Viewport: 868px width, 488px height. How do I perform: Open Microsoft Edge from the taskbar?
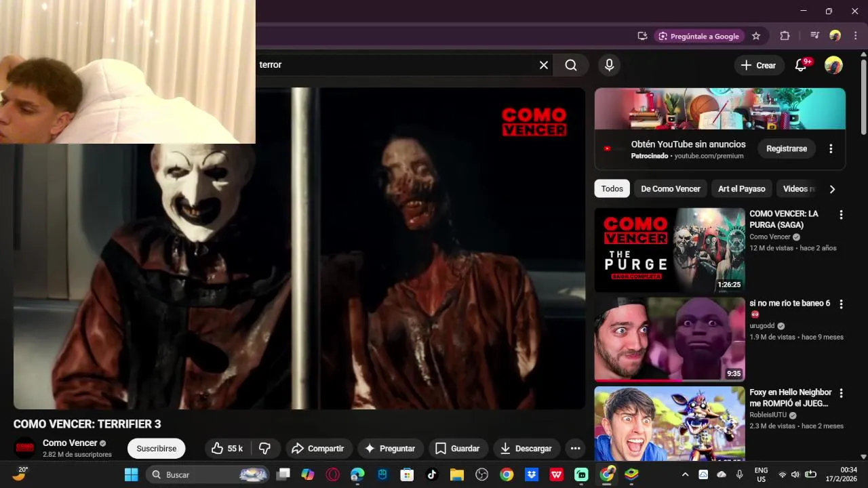tap(357, 474)
